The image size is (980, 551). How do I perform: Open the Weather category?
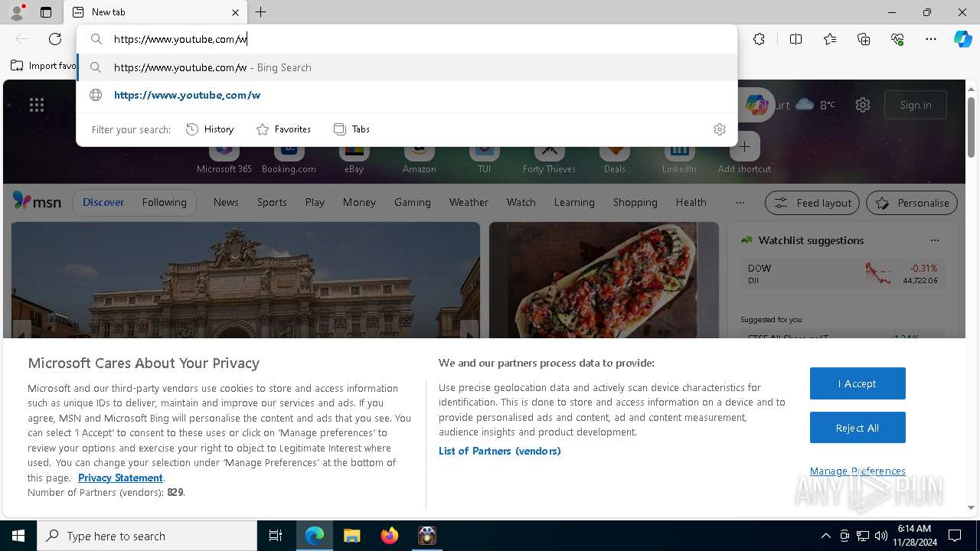(469, 202)
